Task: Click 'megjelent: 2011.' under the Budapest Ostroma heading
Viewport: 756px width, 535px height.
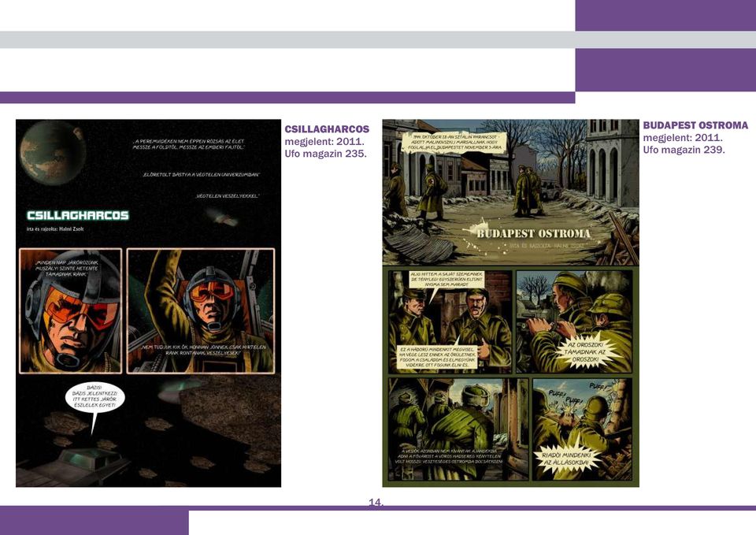Action: [x=683, y=138]
